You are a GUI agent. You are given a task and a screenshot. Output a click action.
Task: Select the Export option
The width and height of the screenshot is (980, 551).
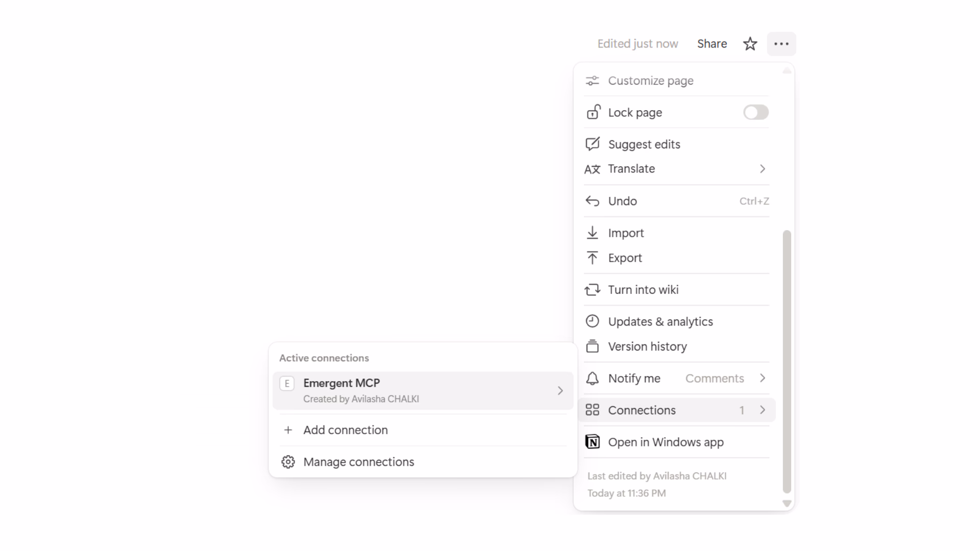676,258
